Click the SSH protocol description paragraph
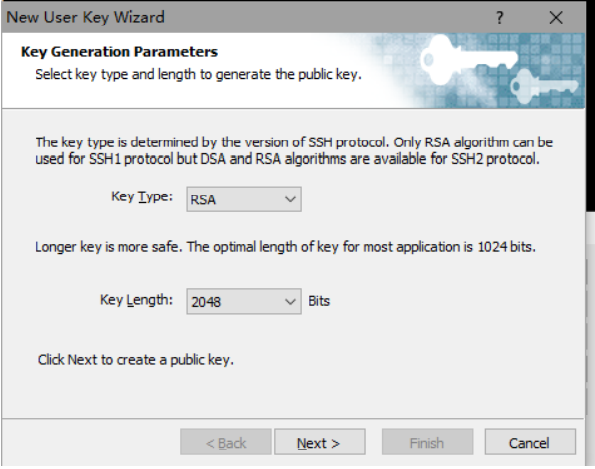 tap(294, 151)
